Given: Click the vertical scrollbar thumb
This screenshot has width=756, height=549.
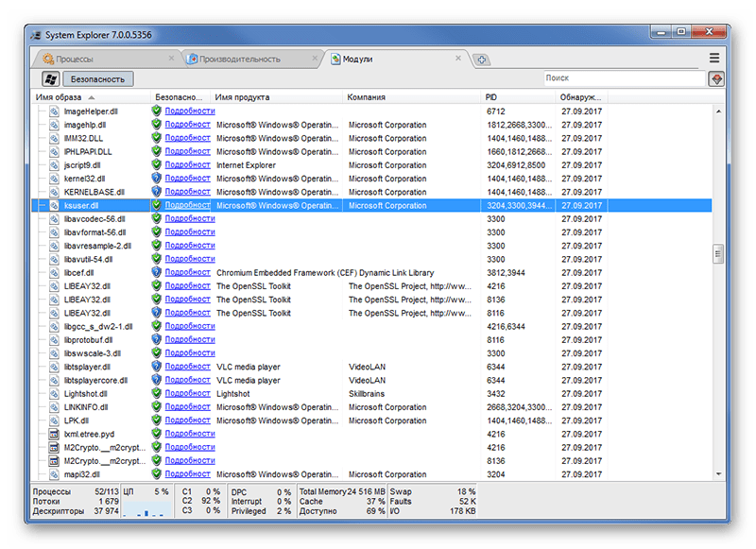Looking at the screenshot, I should 718,254.
